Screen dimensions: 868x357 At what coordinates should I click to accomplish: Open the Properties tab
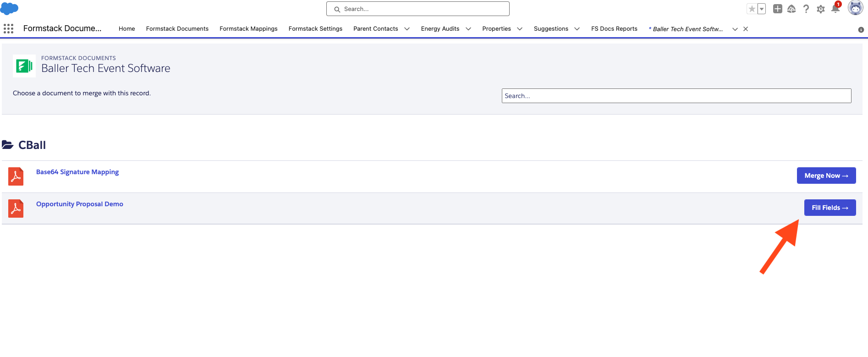[x=496, y=28]
